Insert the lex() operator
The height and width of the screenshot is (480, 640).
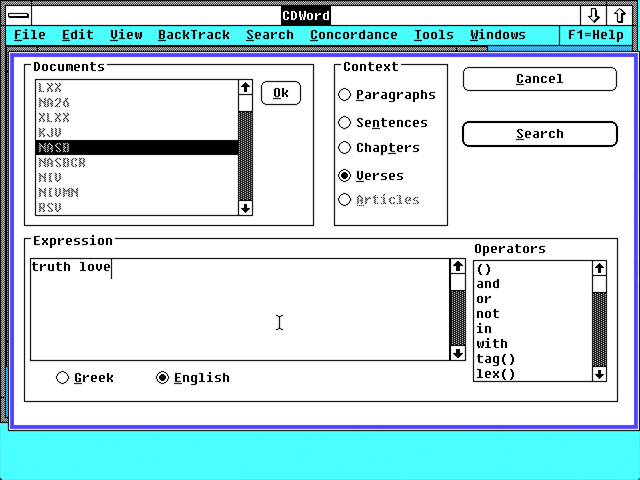coord(532,374)
